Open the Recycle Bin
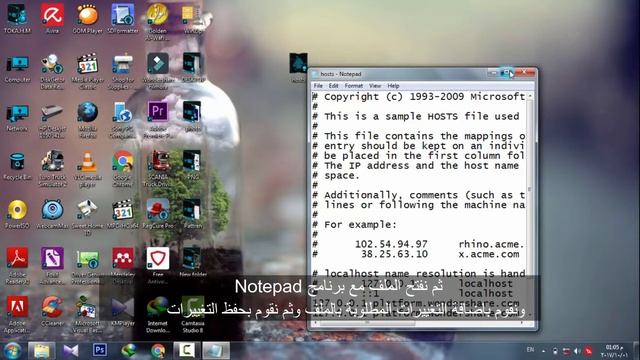The width and height of the screenshot is (640, 360). [17, 166]
